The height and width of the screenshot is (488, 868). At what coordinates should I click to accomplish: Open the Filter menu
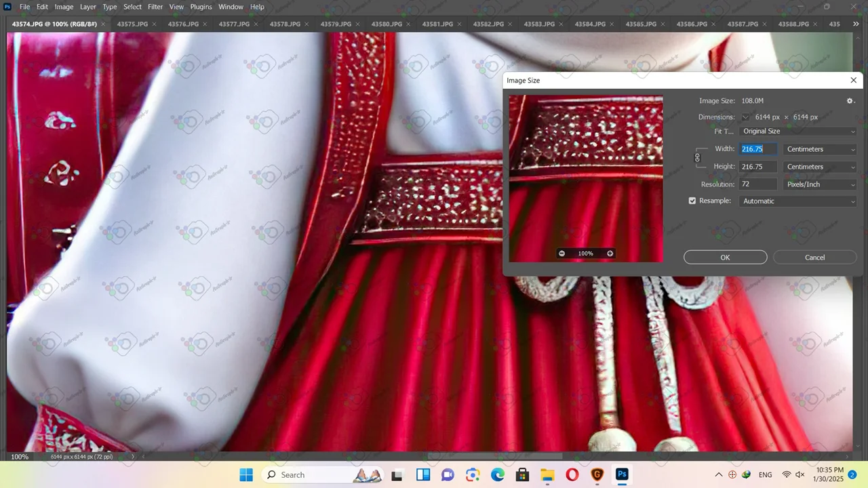(x=155, y=7)
